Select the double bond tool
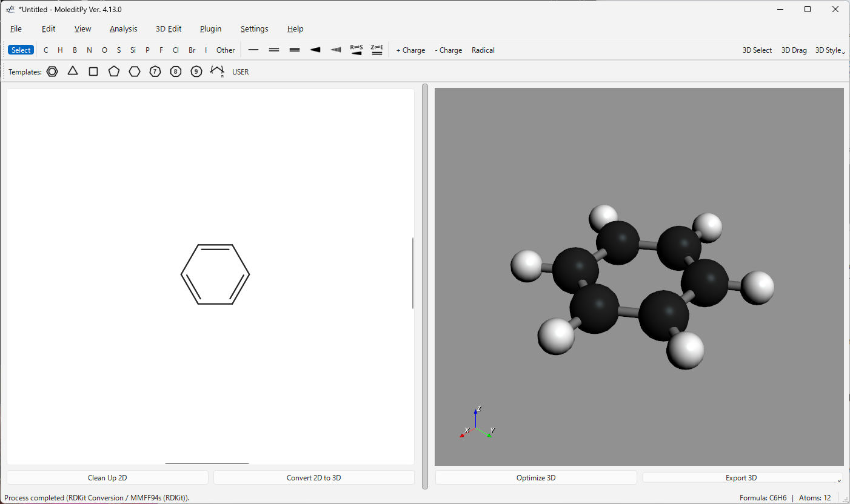The width and height of the screenshot is (850, 504). click(x=274, y=50)
